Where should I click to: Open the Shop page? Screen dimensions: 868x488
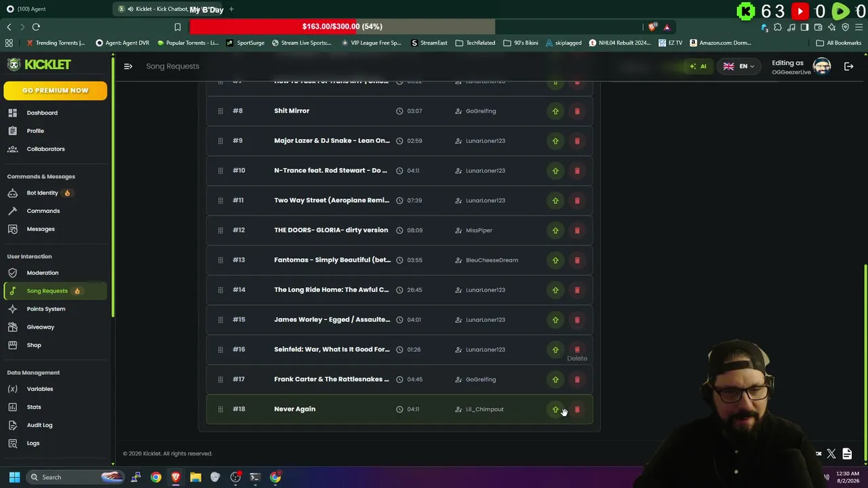point(34,345)
